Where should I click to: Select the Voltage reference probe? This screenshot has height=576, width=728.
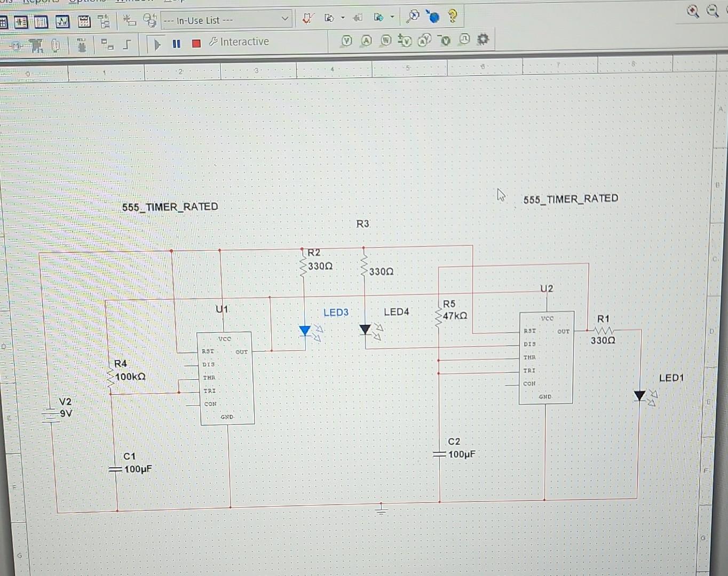[445, 40]
